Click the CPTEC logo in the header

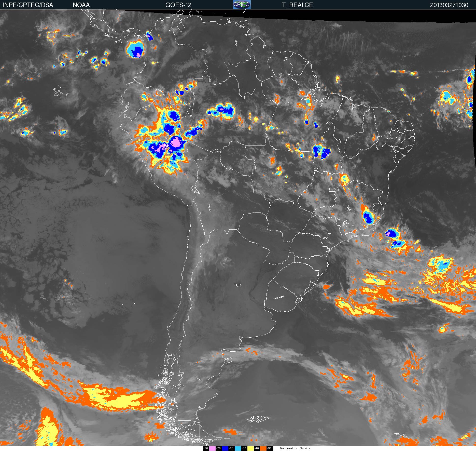[x=242, y=5]
